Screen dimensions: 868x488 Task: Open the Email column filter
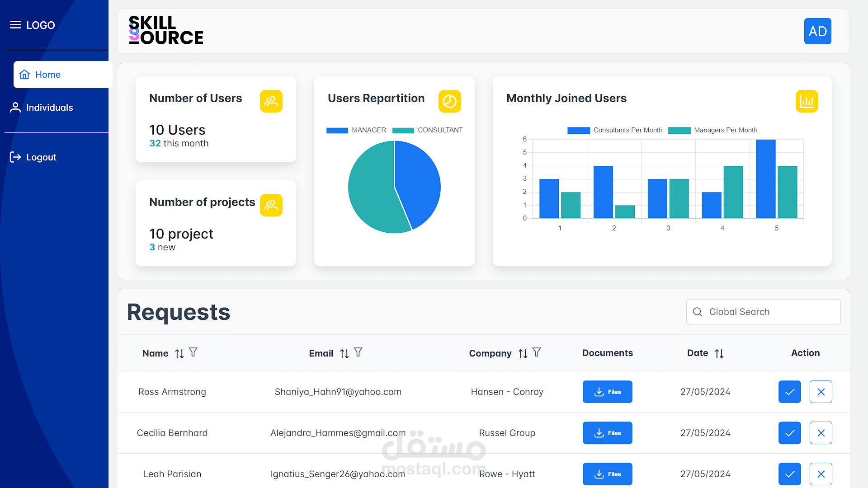[x=358, y=352]
